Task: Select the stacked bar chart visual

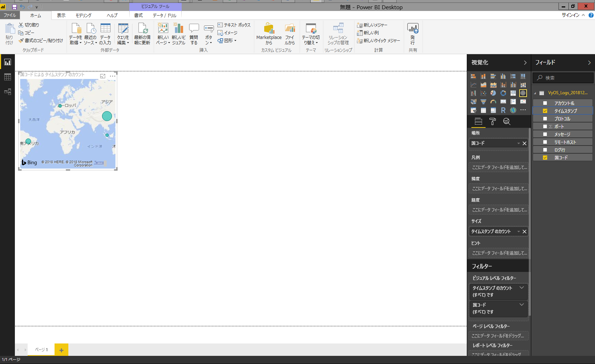Action: point(474,76)
